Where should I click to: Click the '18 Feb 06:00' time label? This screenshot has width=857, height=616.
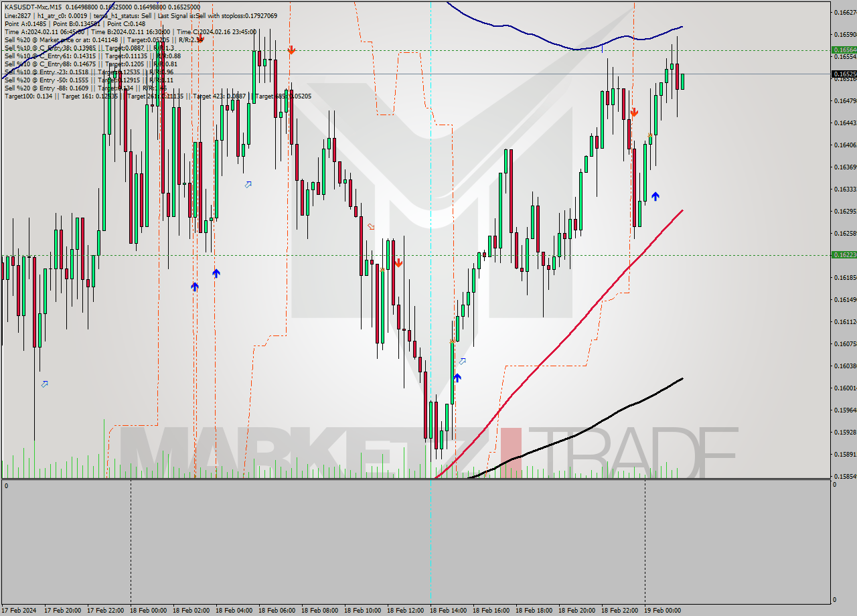click(277, 610)
